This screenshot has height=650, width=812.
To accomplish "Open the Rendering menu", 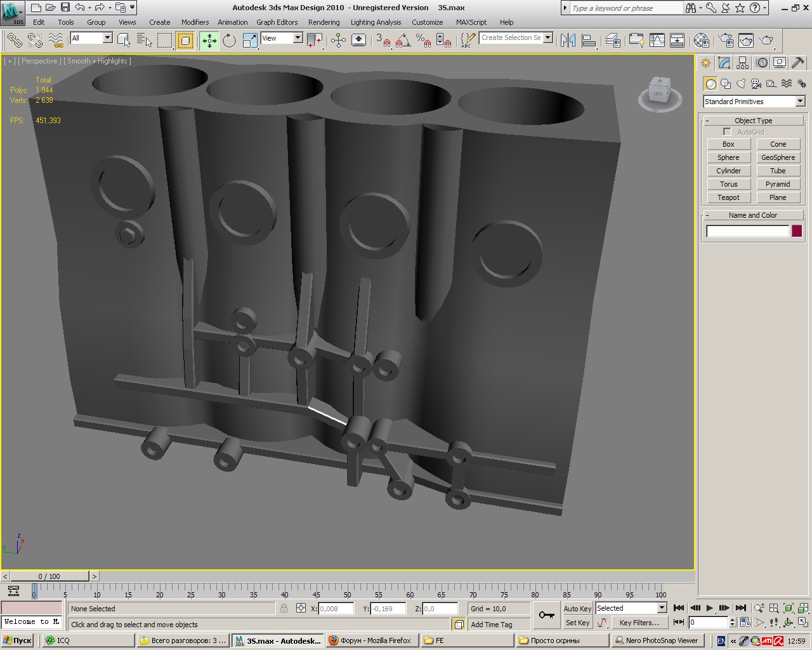I will tap(324, 22).
